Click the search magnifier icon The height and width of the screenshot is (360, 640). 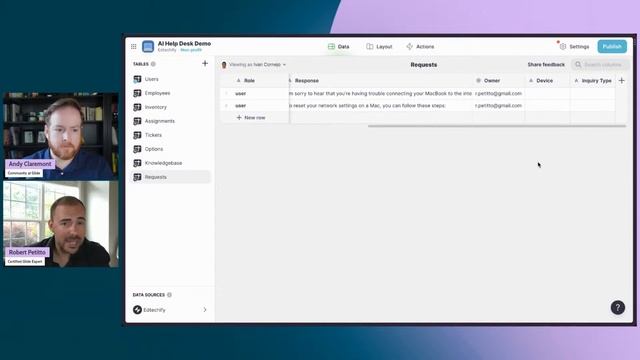coord(578,64)
